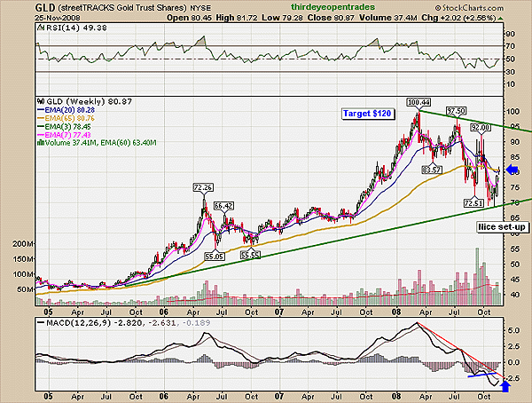Image resolution: width=532 pixels, height=403 pixels.
Task: Click the green up-triangle beside the Chg value
Action: (501, 19)
